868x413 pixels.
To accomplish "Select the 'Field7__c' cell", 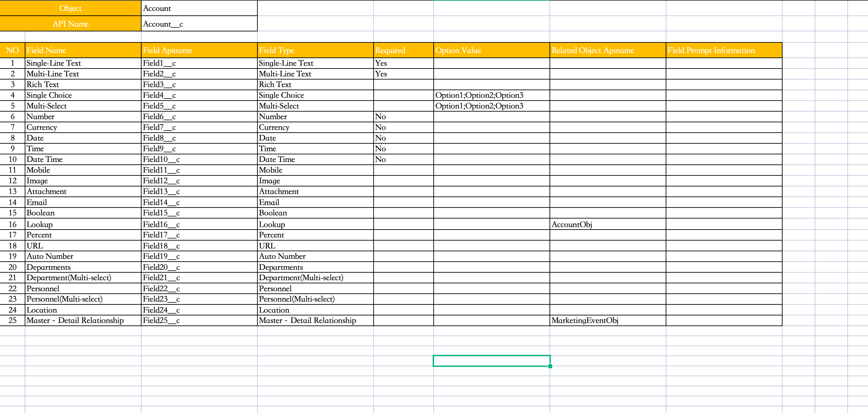I will coord(199,127).
